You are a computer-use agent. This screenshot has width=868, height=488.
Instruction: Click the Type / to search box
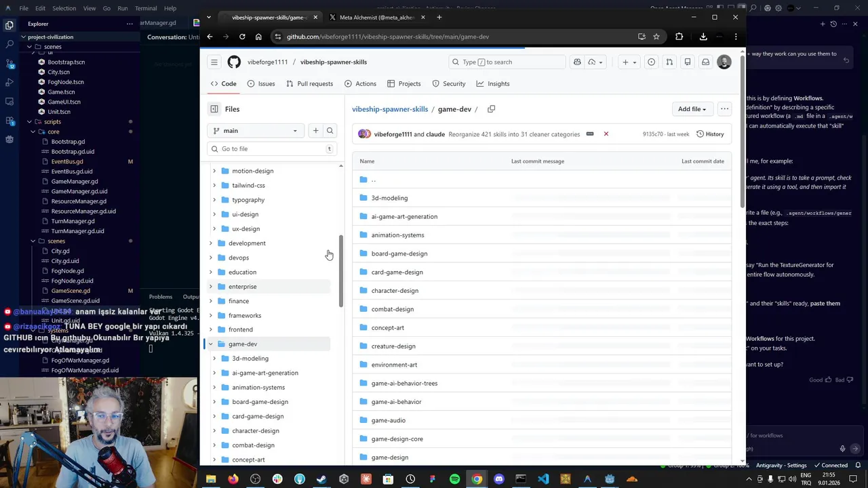507,62
